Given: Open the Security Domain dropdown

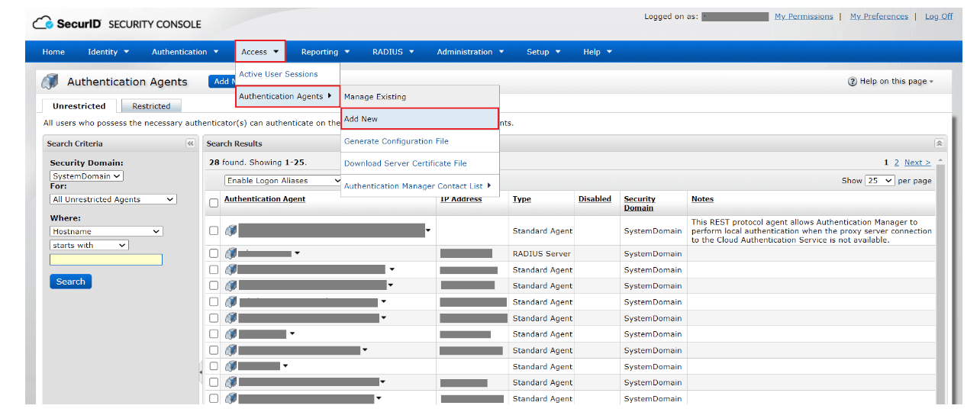Looking at the screenshot, I should [x=86, y=175].
